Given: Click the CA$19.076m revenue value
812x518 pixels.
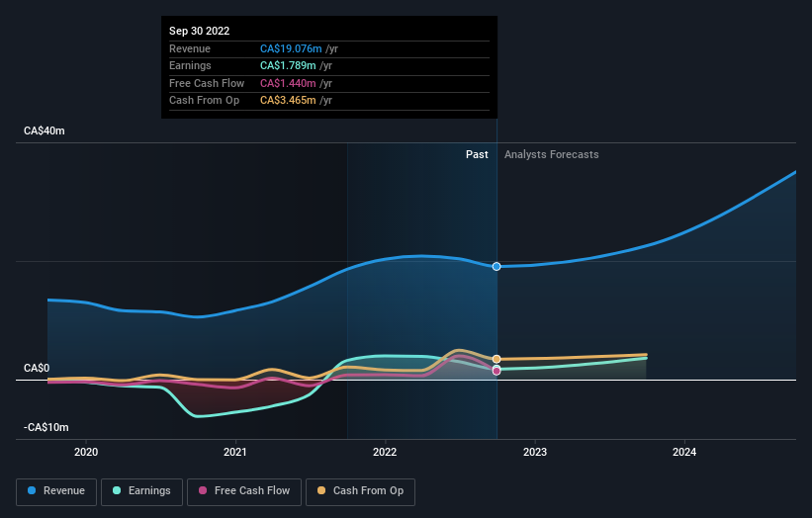Looking at the screenshot, I should pos(291,48).
